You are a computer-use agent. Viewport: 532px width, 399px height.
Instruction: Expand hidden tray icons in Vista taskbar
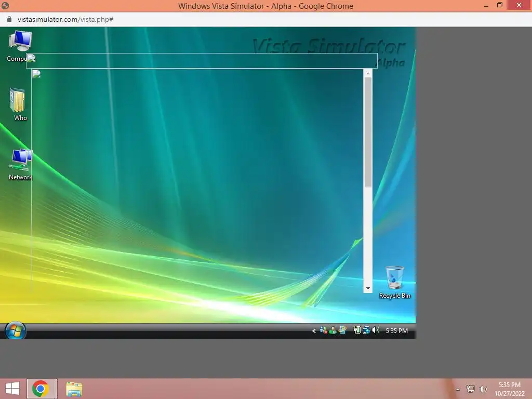(x=314, y=331)
